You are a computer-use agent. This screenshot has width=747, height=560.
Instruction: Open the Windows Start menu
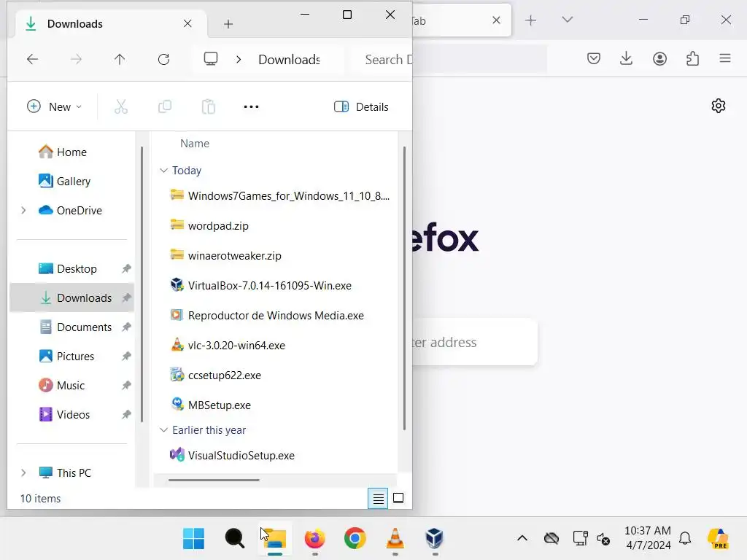point(193,539)
